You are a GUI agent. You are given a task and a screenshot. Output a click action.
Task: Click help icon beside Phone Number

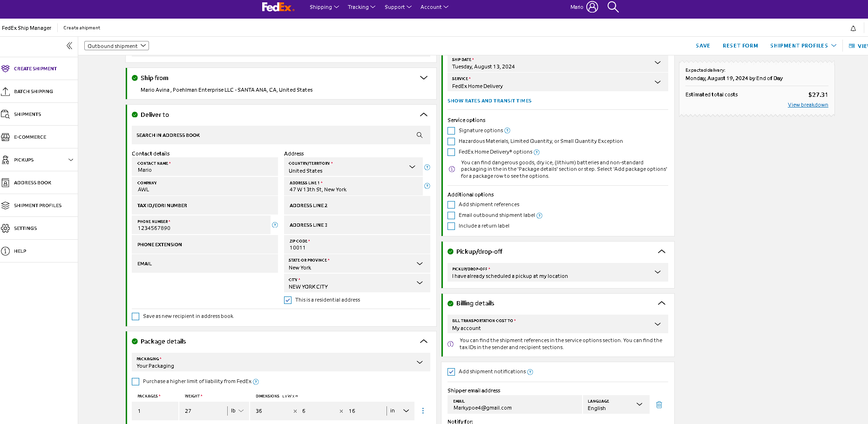tap(275, 225)
